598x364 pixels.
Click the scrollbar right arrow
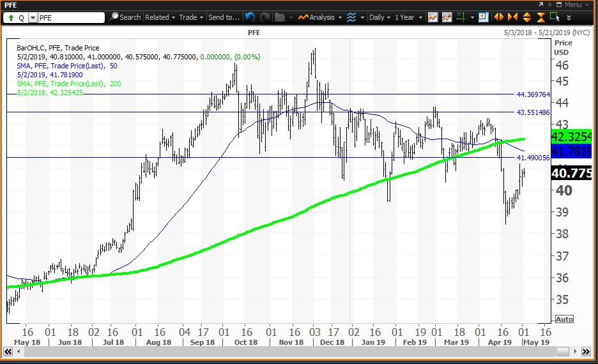point(575,351)
